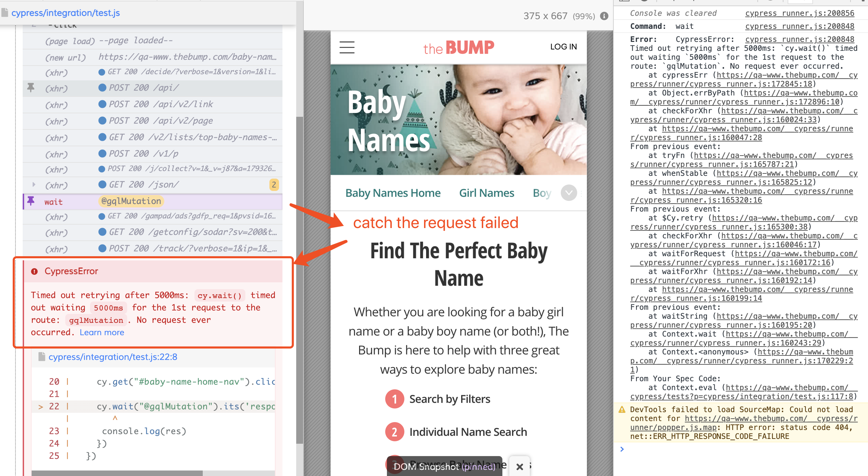The image size is (868, 476).
Task: Click the file icon beside test.js:22:8
Action: coord(42,357)
